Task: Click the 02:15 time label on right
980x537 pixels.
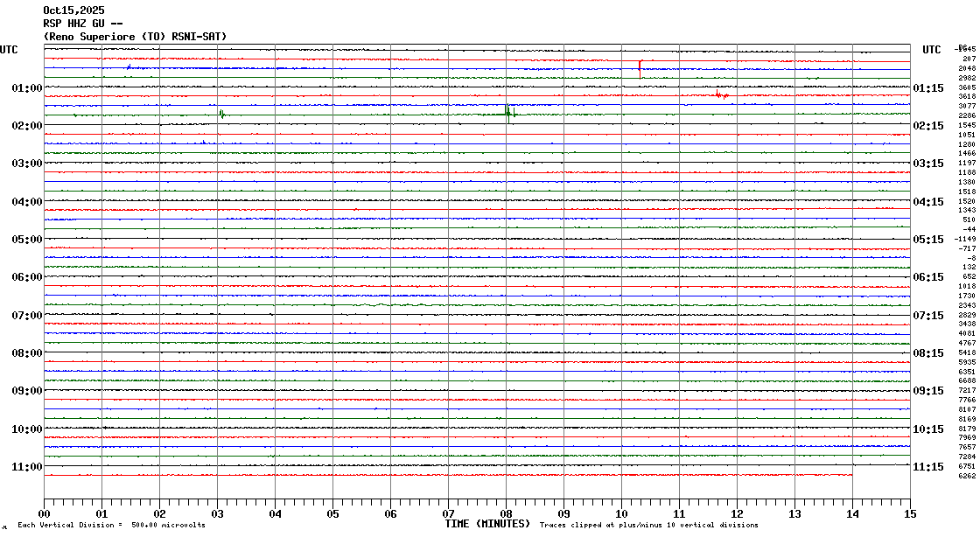Action: [927, 126]
